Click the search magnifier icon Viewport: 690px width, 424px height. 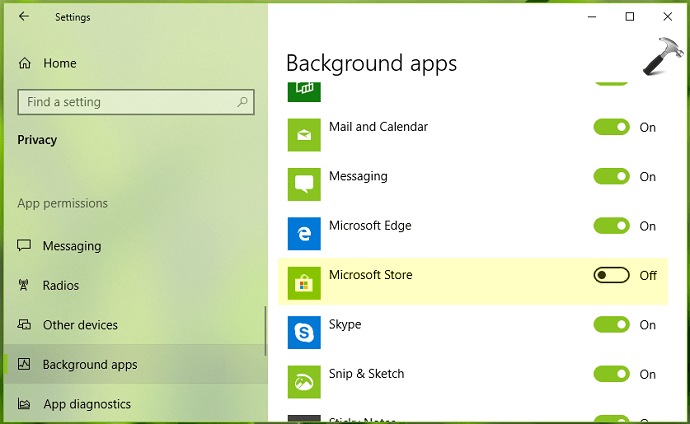tap(242, 102)
